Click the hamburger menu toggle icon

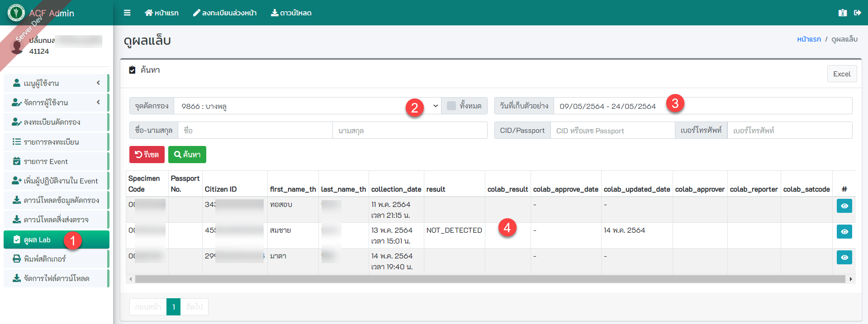tap(127, 13)
